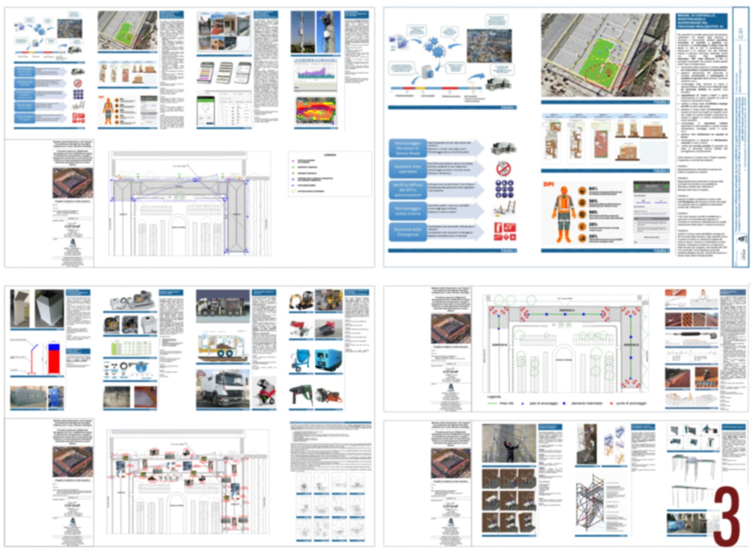Viewport: 756px width, 551px height.
Task: Click the red and blue bar chart
Action: [x=53, y=358]
